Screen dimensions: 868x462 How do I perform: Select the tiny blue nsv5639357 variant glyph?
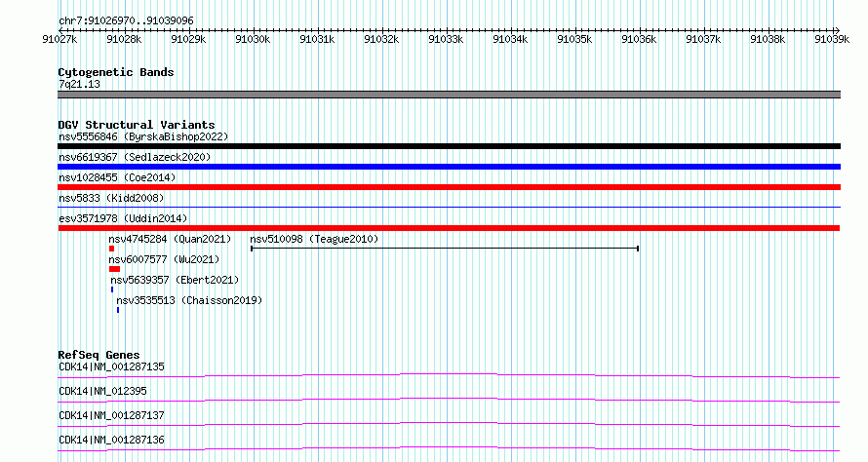point(112,289)
